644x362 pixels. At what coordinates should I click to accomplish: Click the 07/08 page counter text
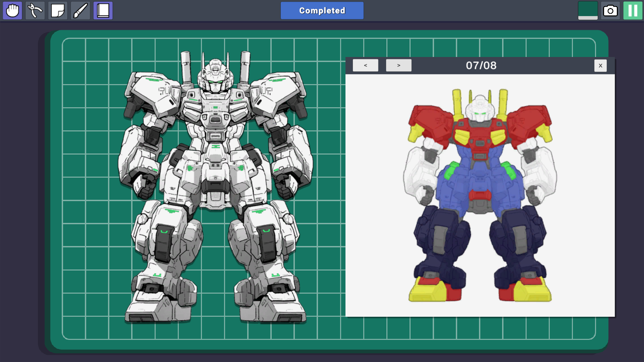click(x=481, y=65)
